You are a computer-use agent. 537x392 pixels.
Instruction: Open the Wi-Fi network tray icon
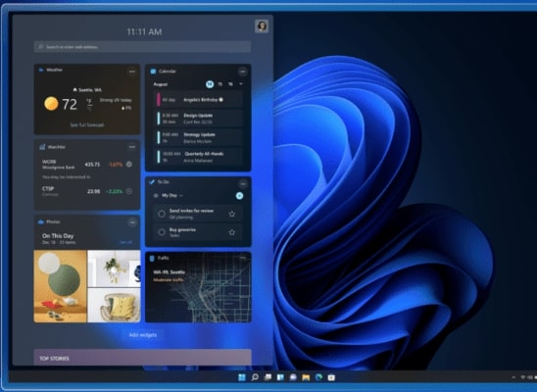click(x=523, y=377)
